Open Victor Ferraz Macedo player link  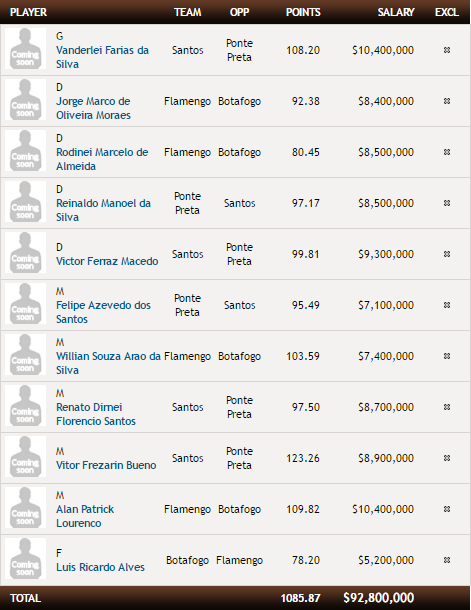point(107,261)
